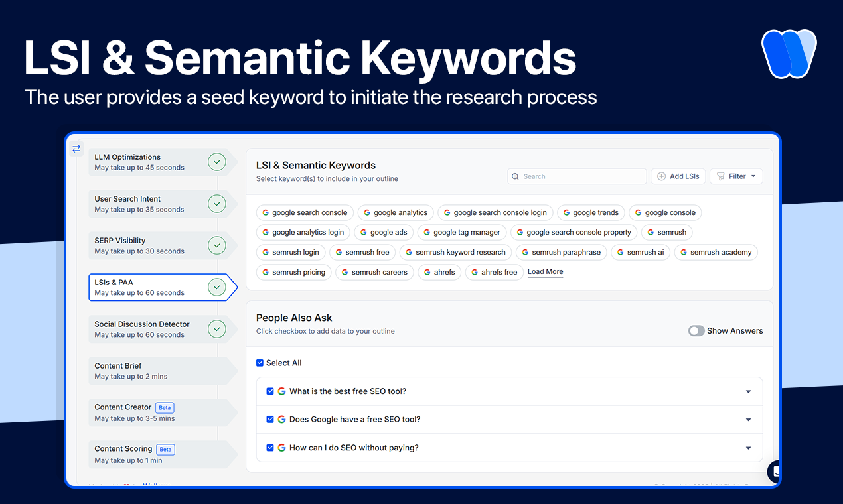Screen dimensions: 843x504
Task: Open the SERP Visibility step
Action: click(163, 245)
